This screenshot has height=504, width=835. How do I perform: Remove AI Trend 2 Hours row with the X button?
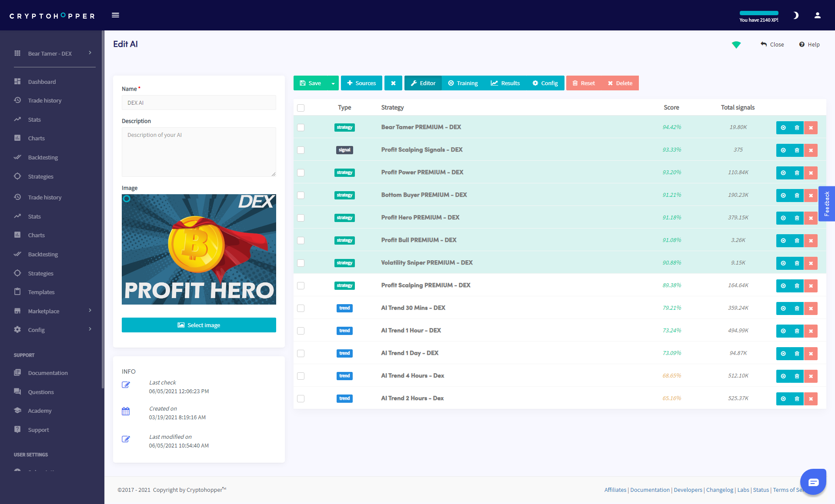click(x=811, y=399)
